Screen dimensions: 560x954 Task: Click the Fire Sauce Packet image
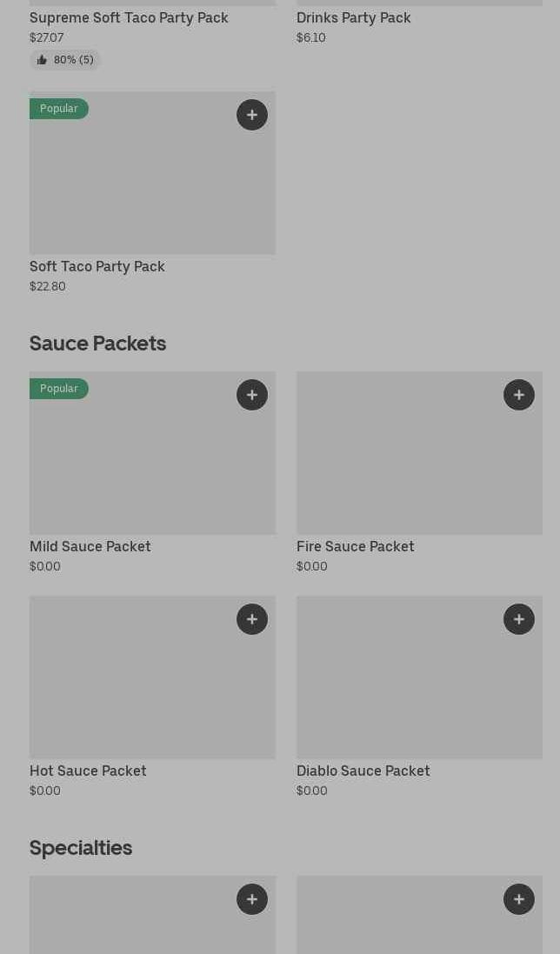click(x=419, y=461)
